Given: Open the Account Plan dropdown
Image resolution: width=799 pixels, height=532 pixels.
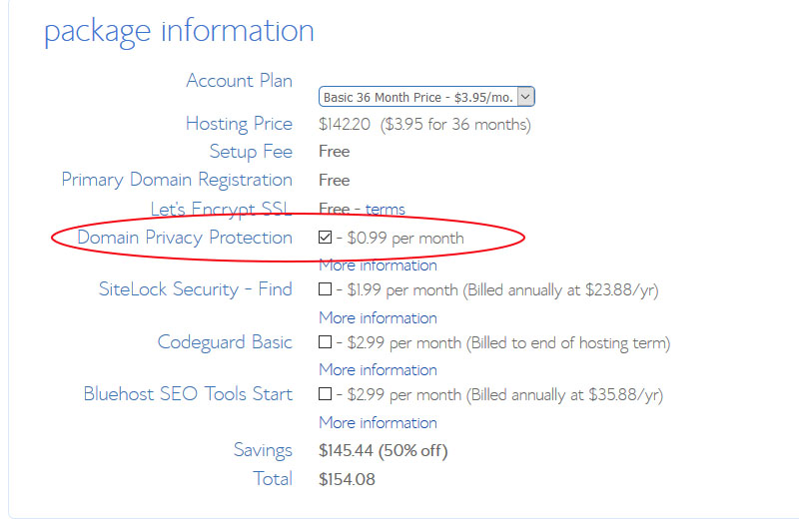Looking at the screenshot, I should point(426,97).
